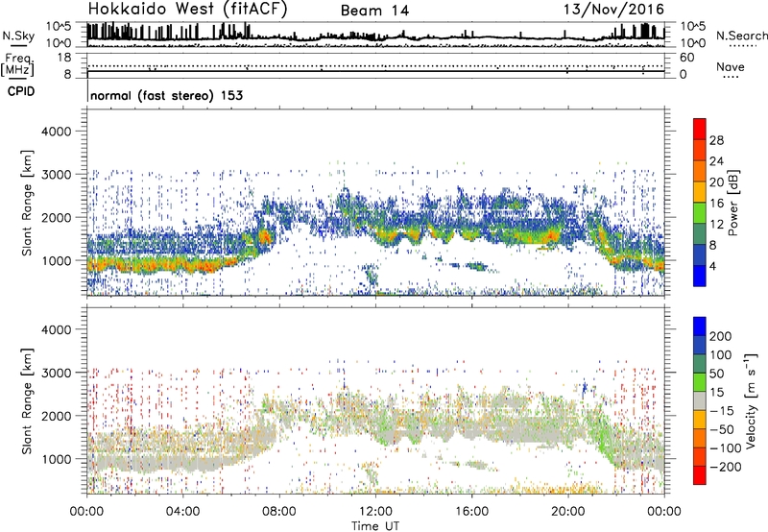The height and width of the screenshot is (532, 768).
Task: Click the "16:00" time tick label
Action: [x=471, y=512]
